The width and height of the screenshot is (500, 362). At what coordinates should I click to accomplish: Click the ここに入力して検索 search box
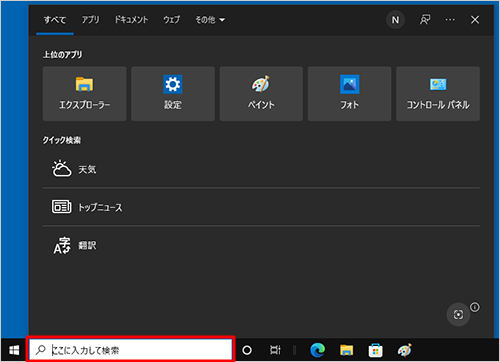pyautogui.click(x=131, y=350)
